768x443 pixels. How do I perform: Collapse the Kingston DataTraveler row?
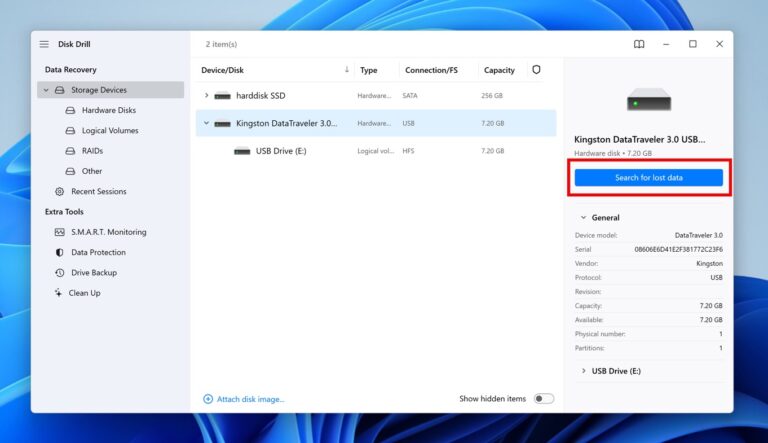point(206,123)
